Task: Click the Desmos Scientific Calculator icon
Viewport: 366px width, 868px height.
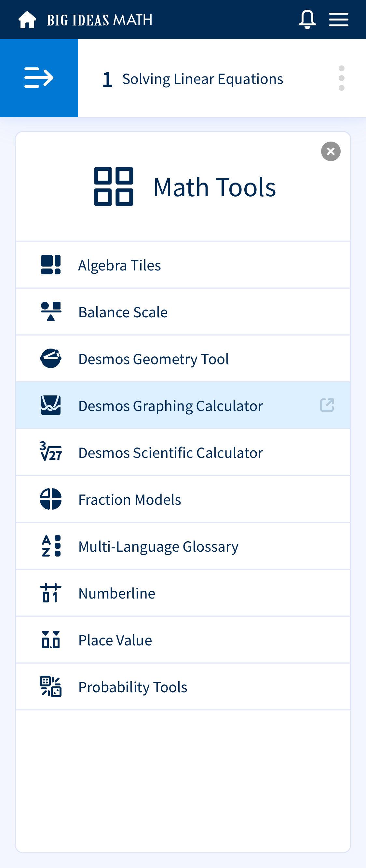Action: [51, 451]
